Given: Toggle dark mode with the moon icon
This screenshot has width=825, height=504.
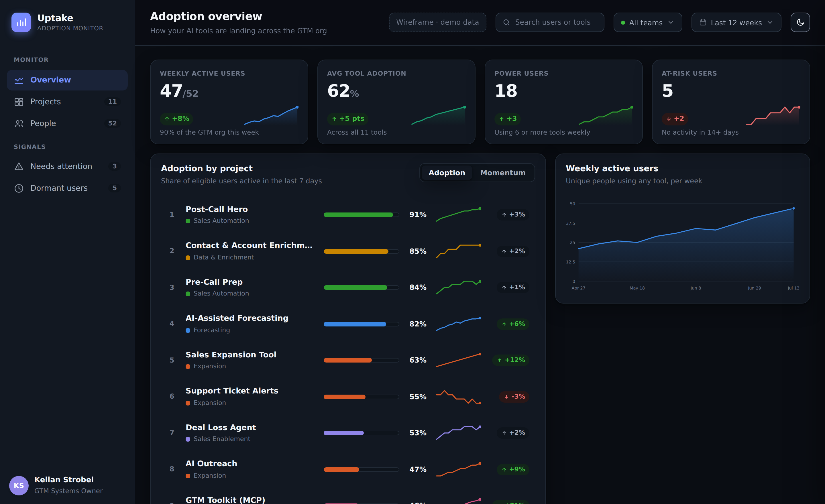Looking at the screenshot, I should coord(800,22).
